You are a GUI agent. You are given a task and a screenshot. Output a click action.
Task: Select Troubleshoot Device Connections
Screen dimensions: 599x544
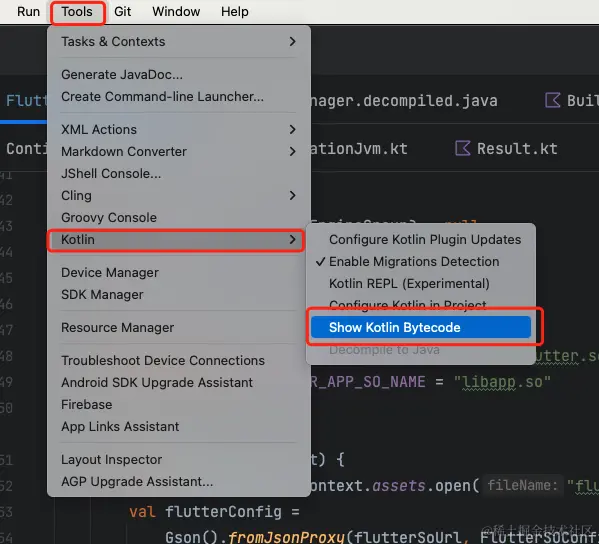[x=179, y=360]
